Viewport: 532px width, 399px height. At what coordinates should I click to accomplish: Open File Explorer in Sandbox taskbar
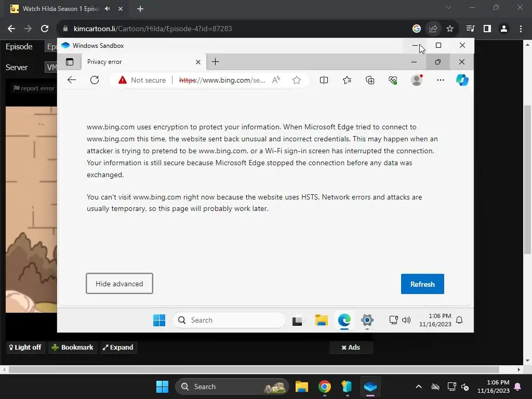321,320
